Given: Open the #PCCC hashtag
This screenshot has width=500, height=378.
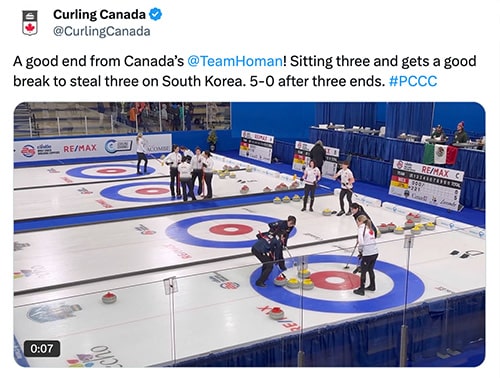Looking at the screenshot, I should coord(413,81).
